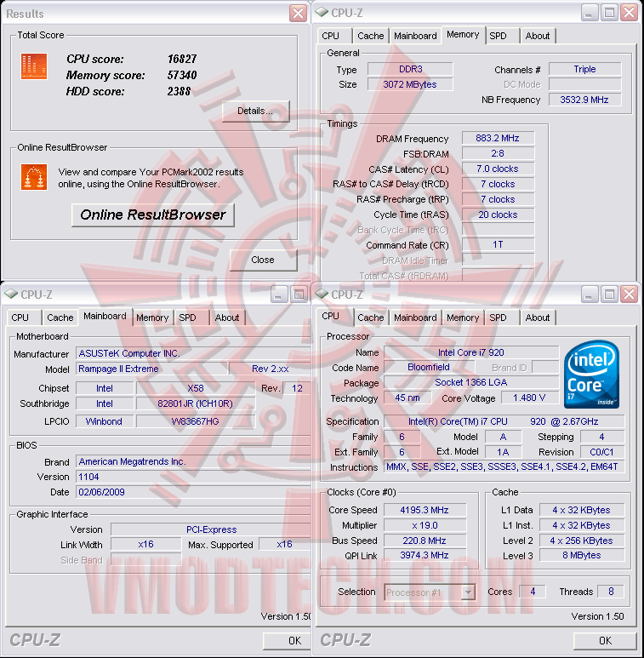Click FSB:DRAM ratio value 2:8

pos(498,153)
